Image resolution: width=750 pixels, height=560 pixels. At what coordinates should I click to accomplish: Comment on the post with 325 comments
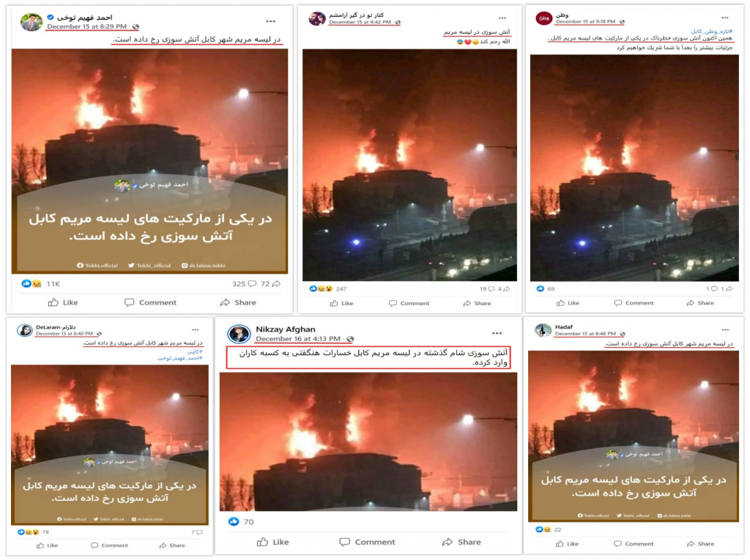(x=150, y=302)
